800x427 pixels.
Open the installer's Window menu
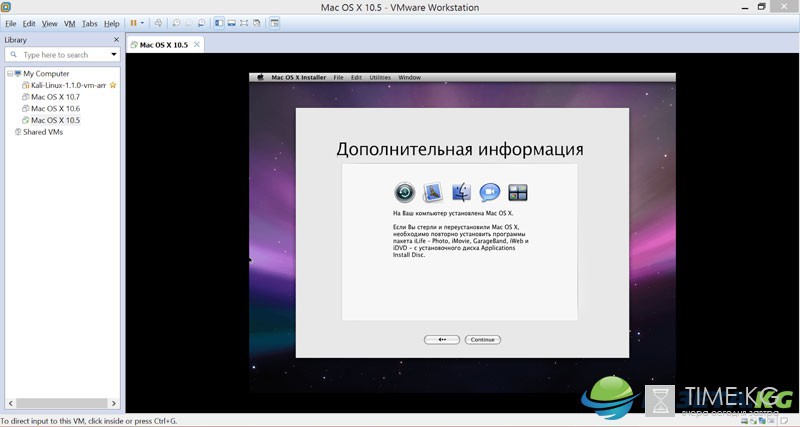(x=410, y=78)
